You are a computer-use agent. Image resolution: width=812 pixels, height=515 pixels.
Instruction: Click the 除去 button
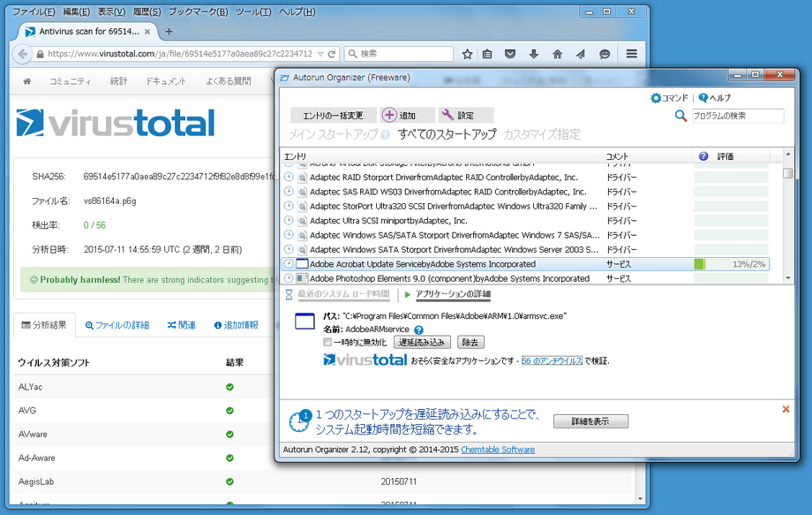click(470, 342)
